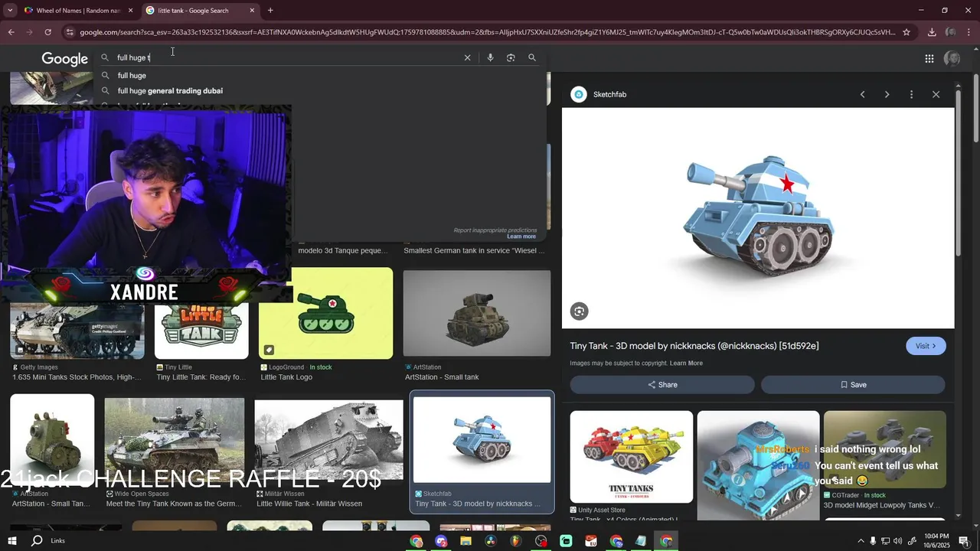Open the notification center icon

(962, 540)
